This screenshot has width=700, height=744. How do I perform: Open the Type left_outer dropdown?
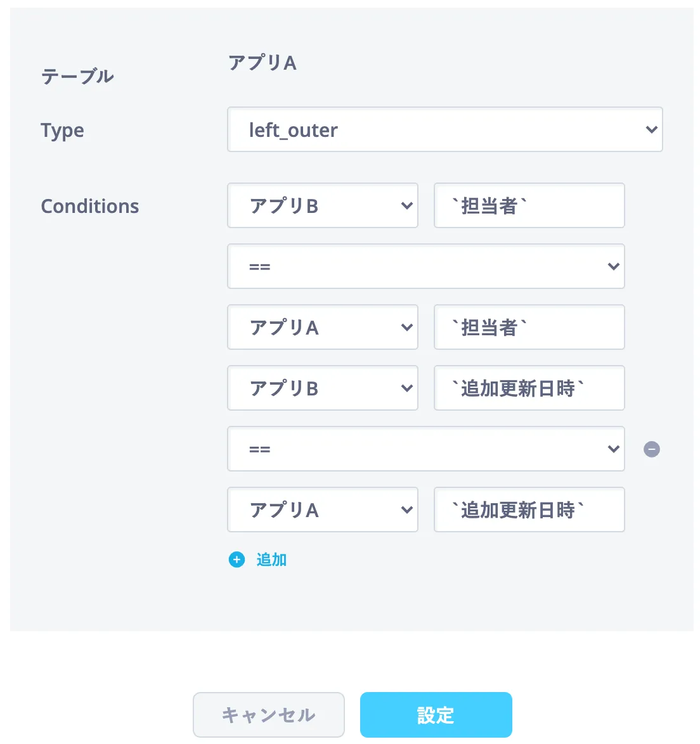tap(444, 130)
